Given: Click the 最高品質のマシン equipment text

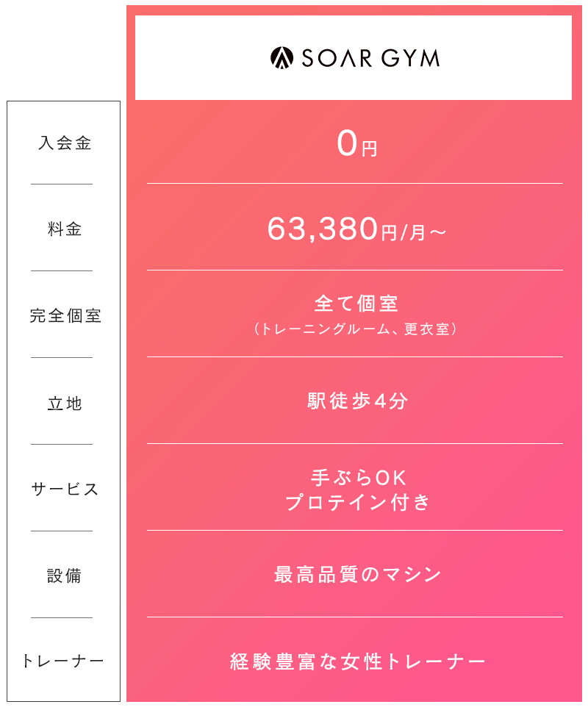Looking at the screenshot, I should click(358, 574).
